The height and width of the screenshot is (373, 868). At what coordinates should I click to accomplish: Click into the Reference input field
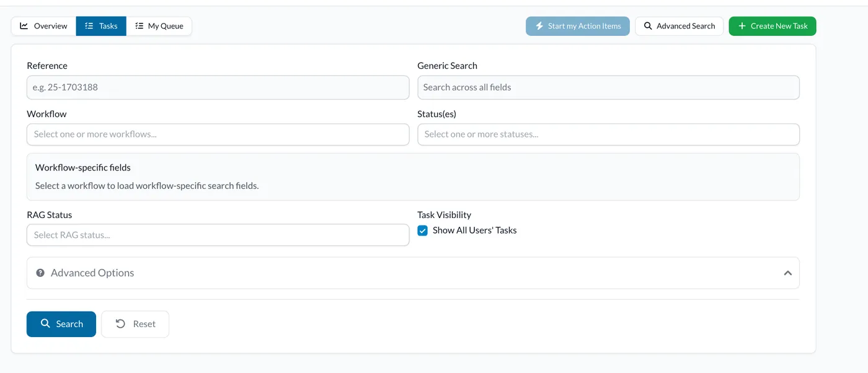218,87
